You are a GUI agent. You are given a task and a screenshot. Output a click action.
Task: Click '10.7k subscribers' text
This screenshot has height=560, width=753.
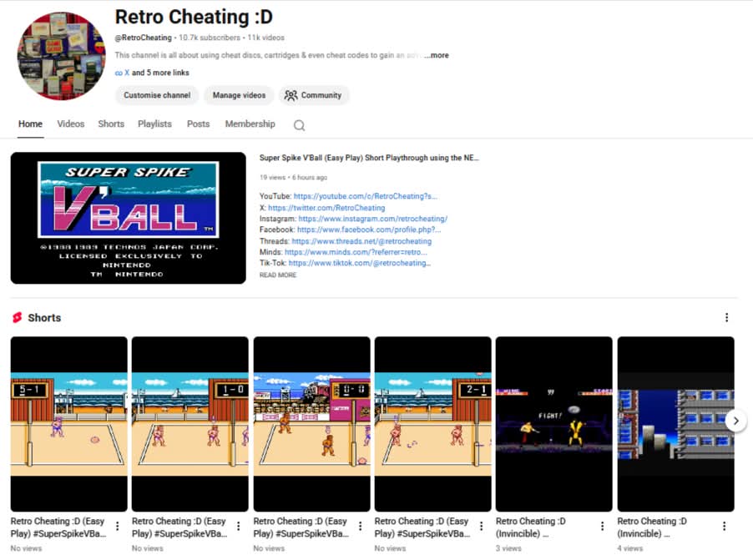210,38
